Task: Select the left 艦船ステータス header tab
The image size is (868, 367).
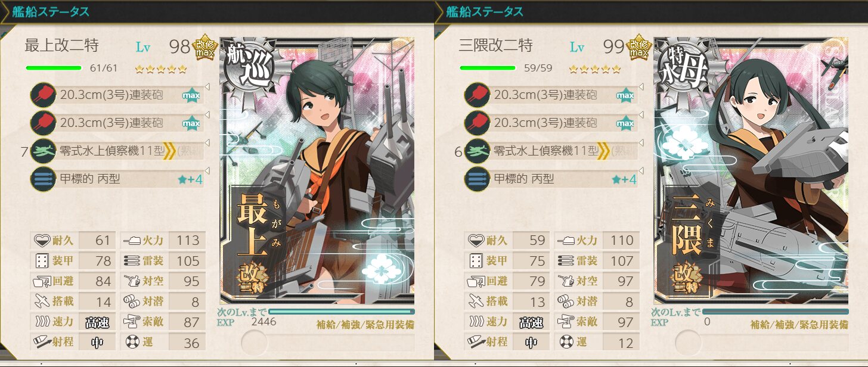Action: pyautogui.click(x=51, y=11)
